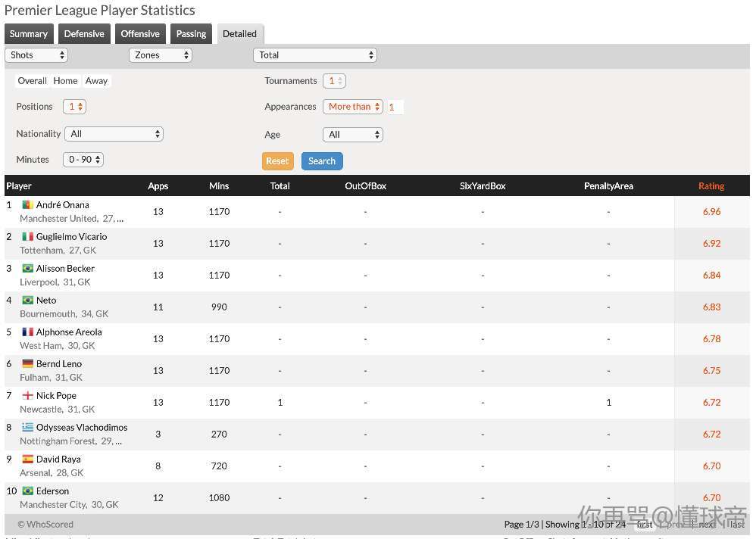Open the Total accumulation dropdown
The image size is (756, 539).
pos(315,55)
